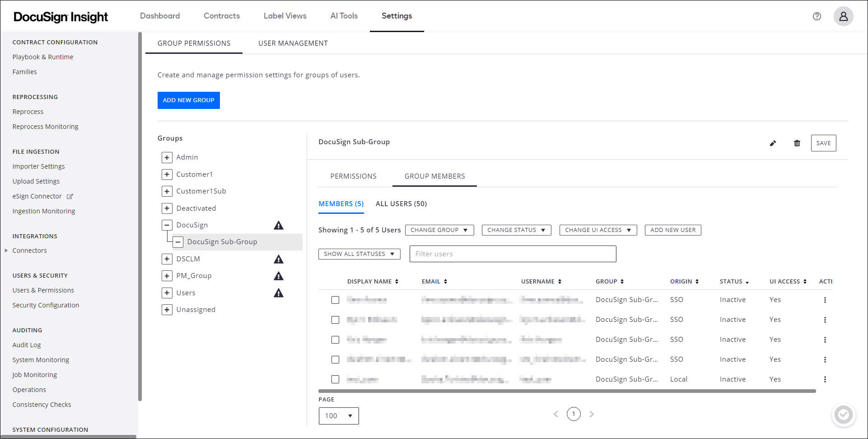Screen dimensions: 868x439
Task: Go to the Contracts top menu
Action: [x=222, y=16]
